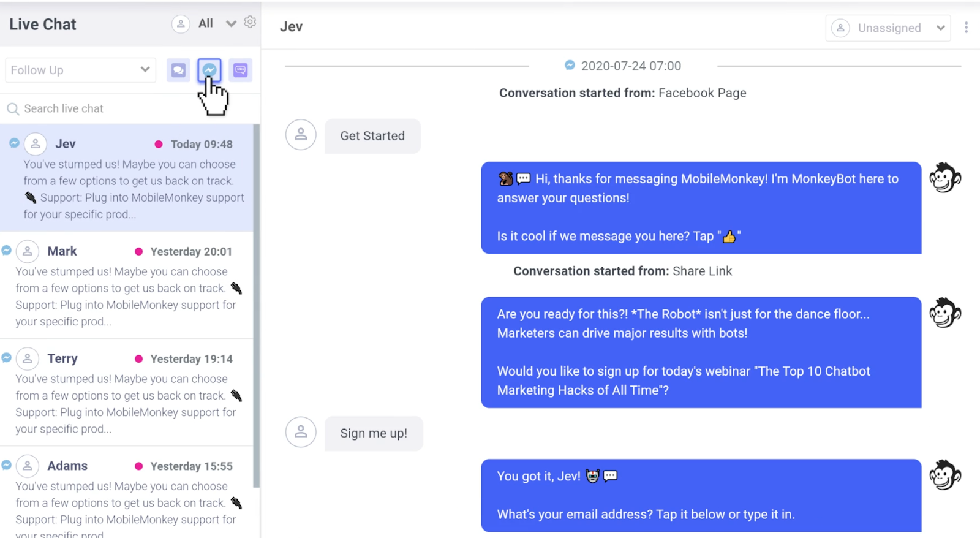Click the What's your email address bubble
The height and width of the screenshot is (538, 980).
click(x=701, y=496)
